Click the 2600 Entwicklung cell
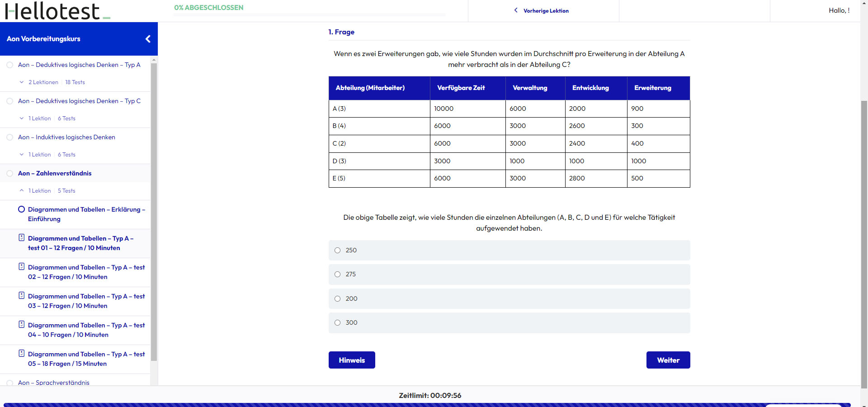Viewport: 868px width, 407px height. pos(596,126)
